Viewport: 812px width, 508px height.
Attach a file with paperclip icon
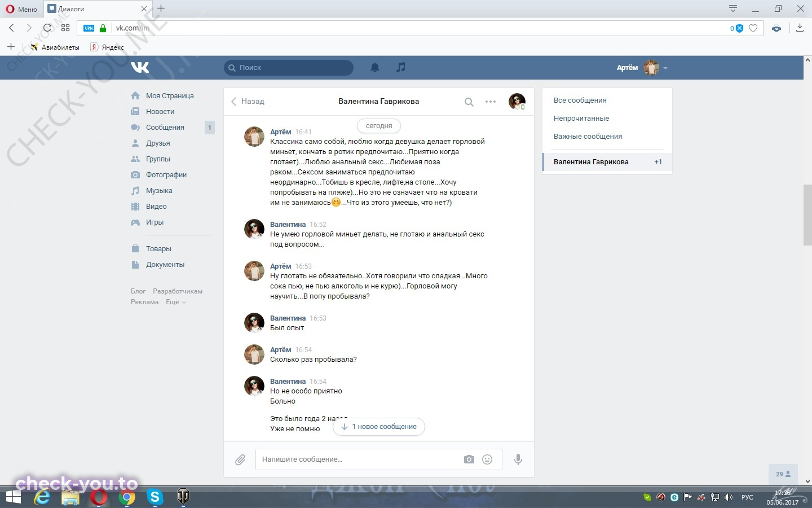point(240,459)
